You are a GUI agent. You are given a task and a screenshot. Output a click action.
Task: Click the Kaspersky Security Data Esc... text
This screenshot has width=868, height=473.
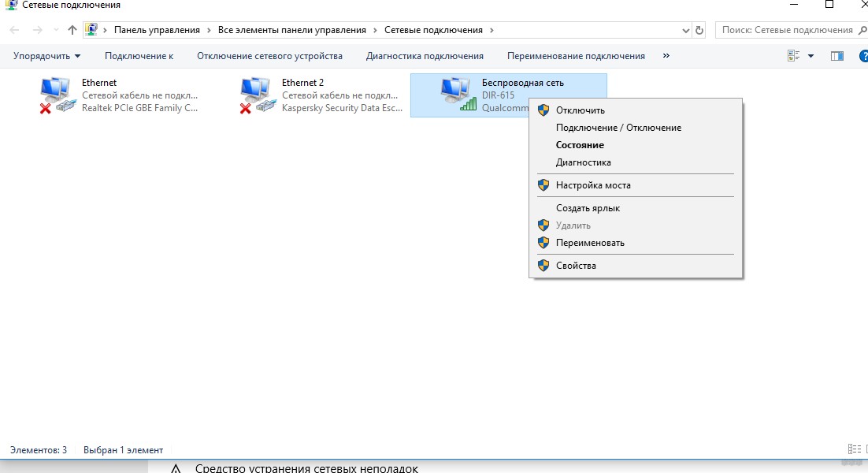tap(342, 108)
